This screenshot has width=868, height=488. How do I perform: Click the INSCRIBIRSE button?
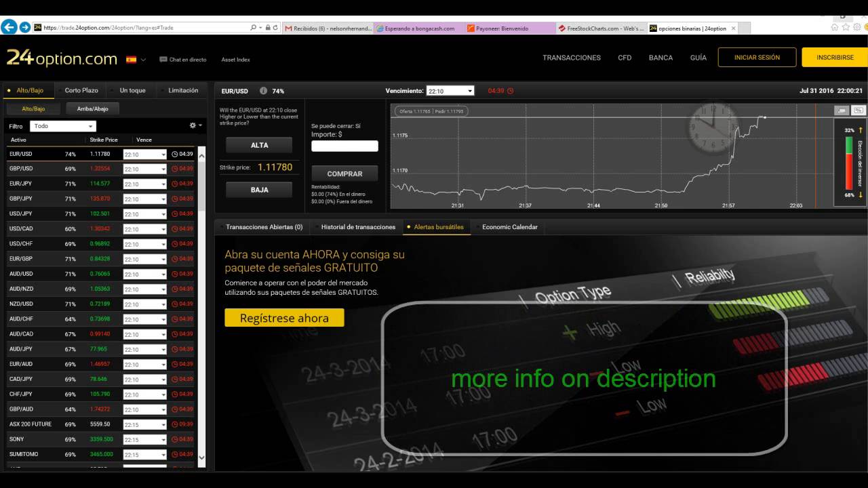(835, 58)
